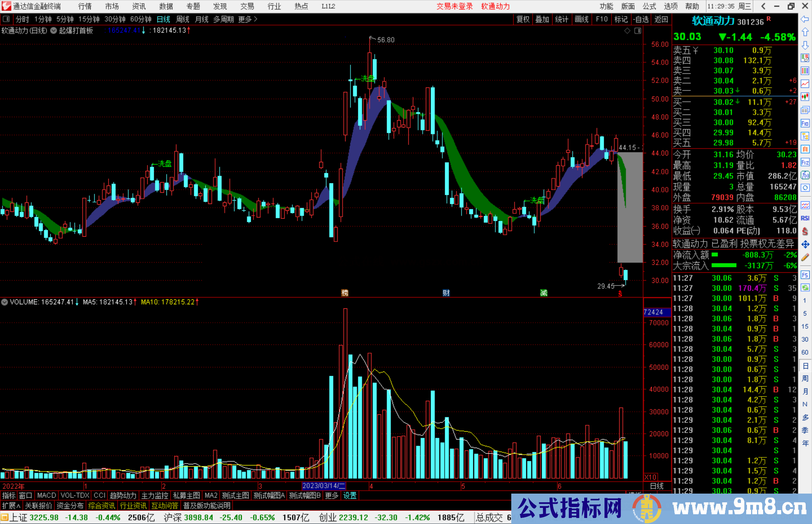
Task: Open the 公式 menu in title bar
Action: tap(649, 6)
